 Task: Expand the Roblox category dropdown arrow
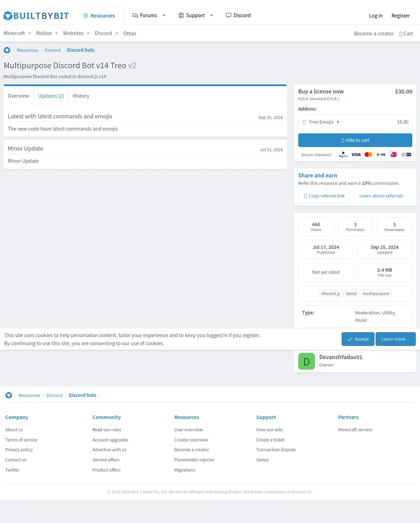[56, 34]
